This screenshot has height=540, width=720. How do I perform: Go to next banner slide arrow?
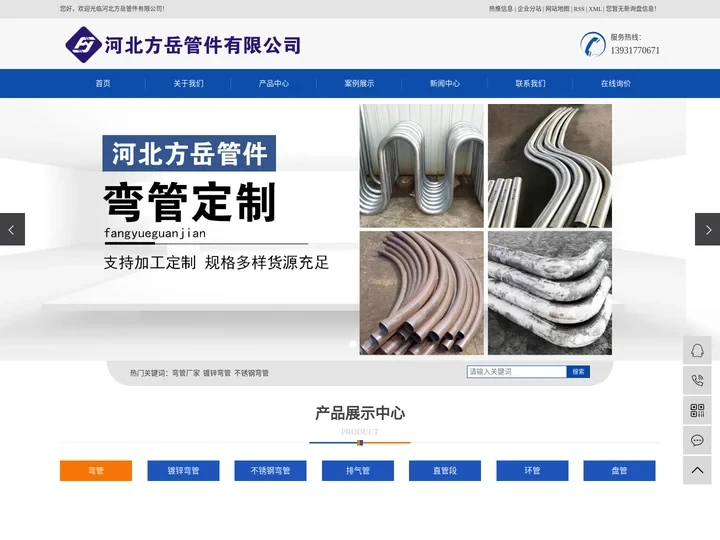707,229
